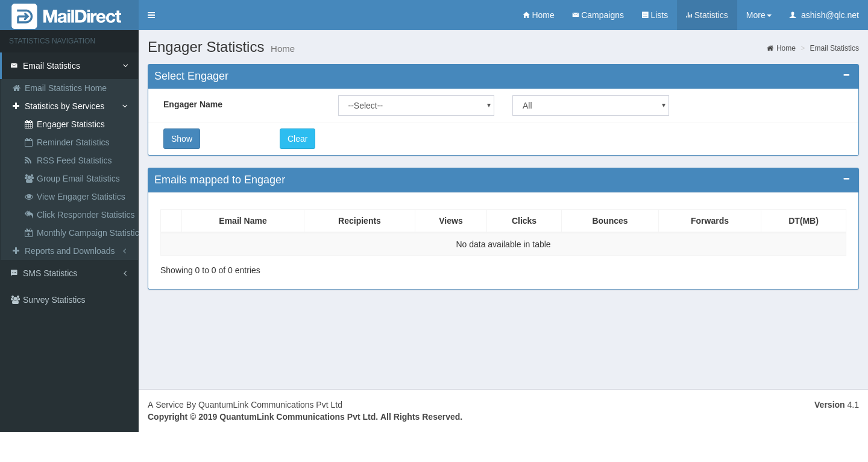Select Group Email Statistics users icon
Image resolution: width=868 pixels, height=462 pixels.
click(x=28, y=179)
